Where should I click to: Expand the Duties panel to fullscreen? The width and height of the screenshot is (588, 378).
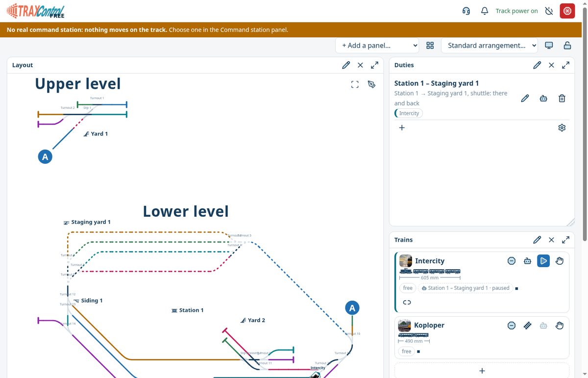pos(566,65)
